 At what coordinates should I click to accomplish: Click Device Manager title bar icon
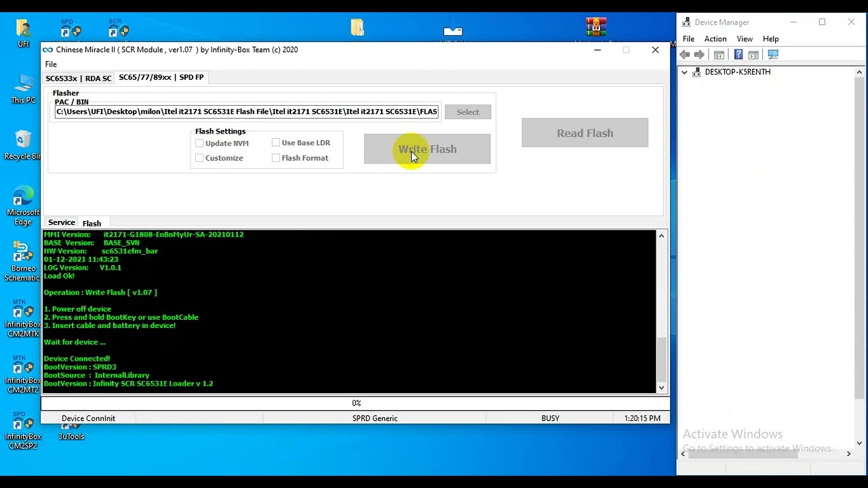[x=686, y=22]
